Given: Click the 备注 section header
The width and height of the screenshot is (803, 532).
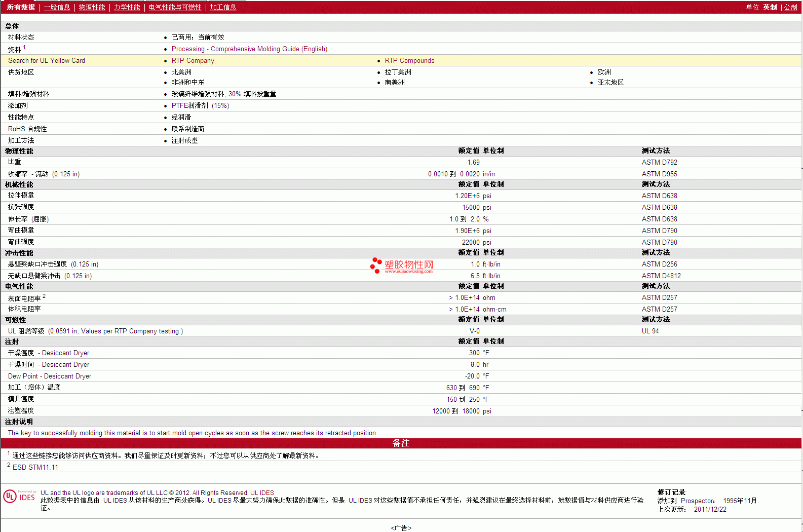Looking at the screenshot, I should click(x=401, y=443).
